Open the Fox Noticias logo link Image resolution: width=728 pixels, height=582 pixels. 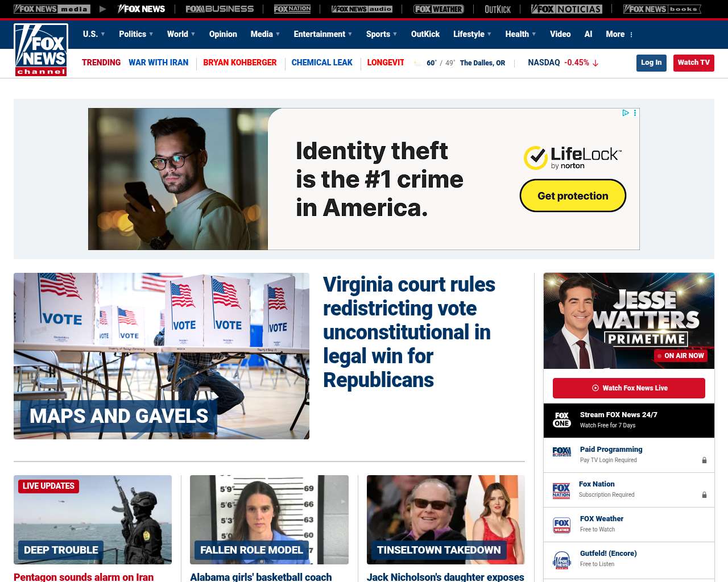(566, 9)
